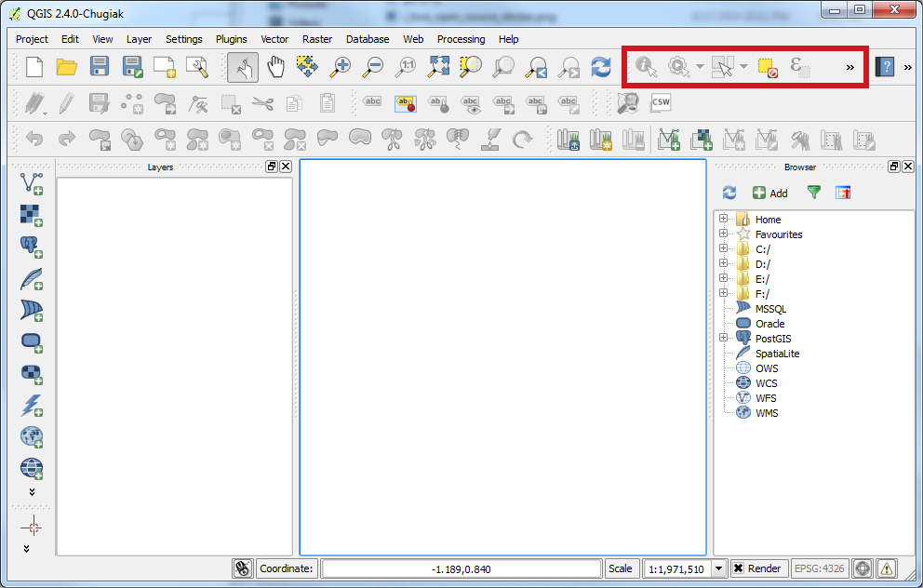Open the Processing menu
Viewport: 923px width, 588px height.
tap(461, 39)
